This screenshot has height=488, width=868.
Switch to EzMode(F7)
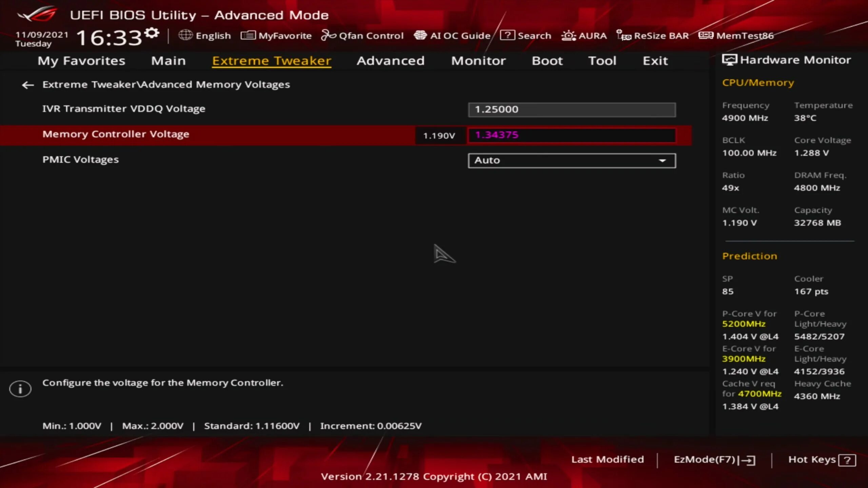714,460
